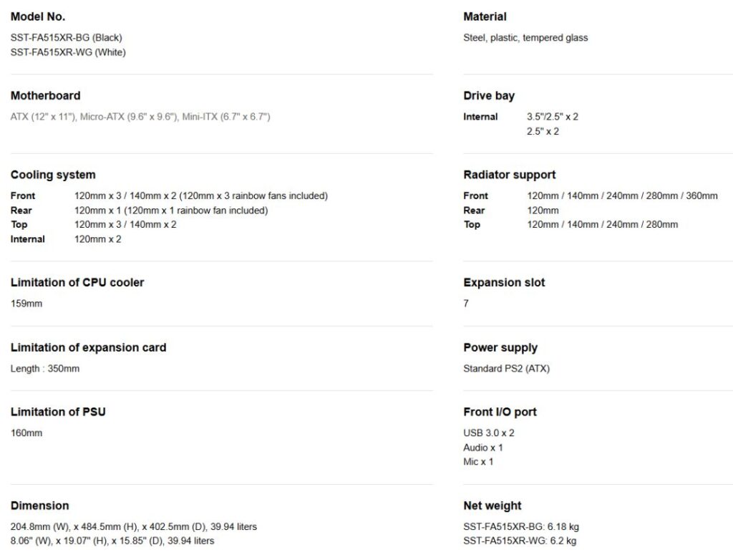This screenshot has width=733, height=560.
Task: Click the 120mm x 1 rainbow fan Rear text
Action: 171,211
